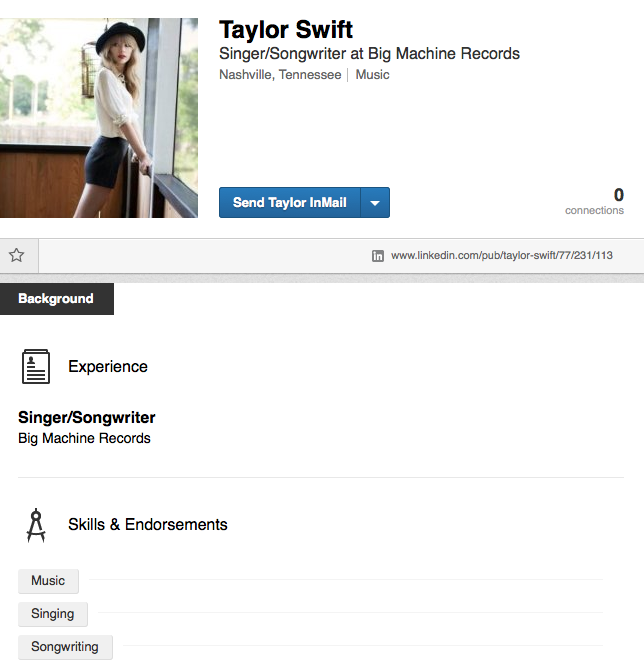Click the Singing skill tag

(x=53, y=614)
